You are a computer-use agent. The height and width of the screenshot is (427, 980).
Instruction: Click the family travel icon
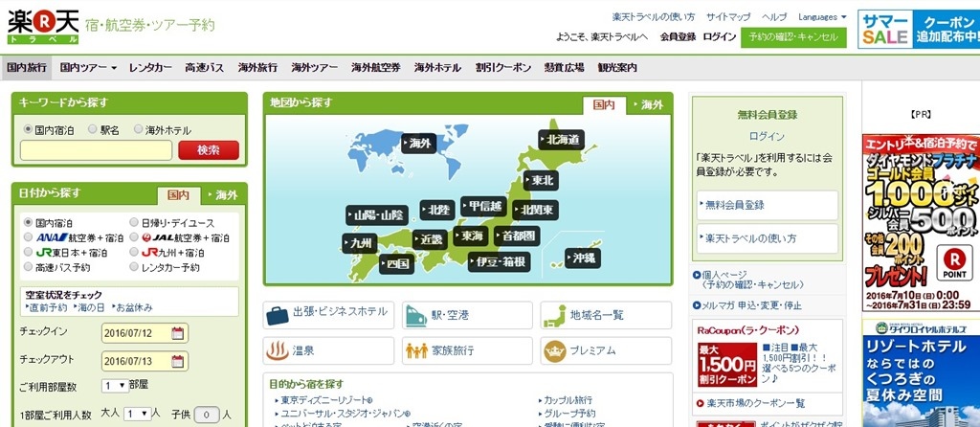tap(416, 350)
